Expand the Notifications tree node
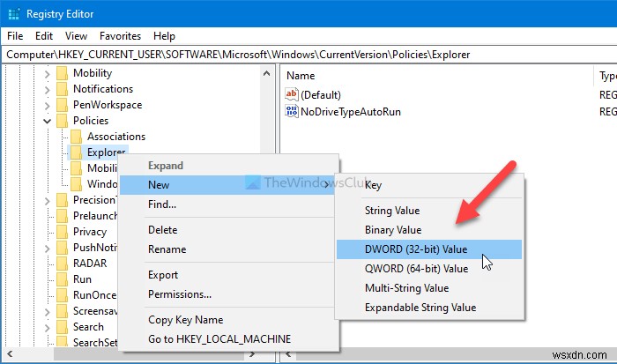617x364 pixels. pyautogui.click(x=48, y=90)
